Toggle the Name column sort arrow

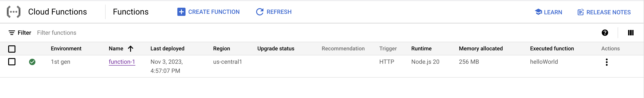(x=131, y=49)
